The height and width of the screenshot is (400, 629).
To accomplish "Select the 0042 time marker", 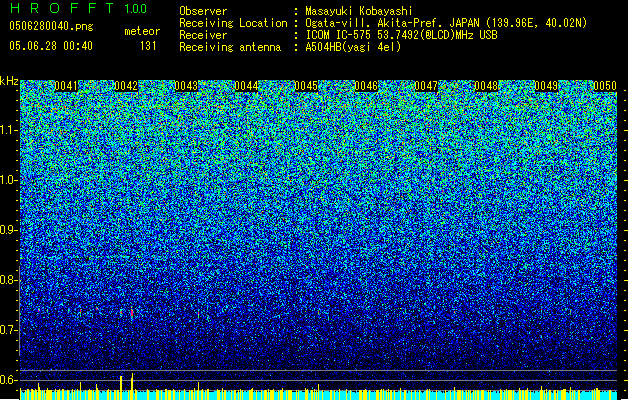I will tap(126, 86).
